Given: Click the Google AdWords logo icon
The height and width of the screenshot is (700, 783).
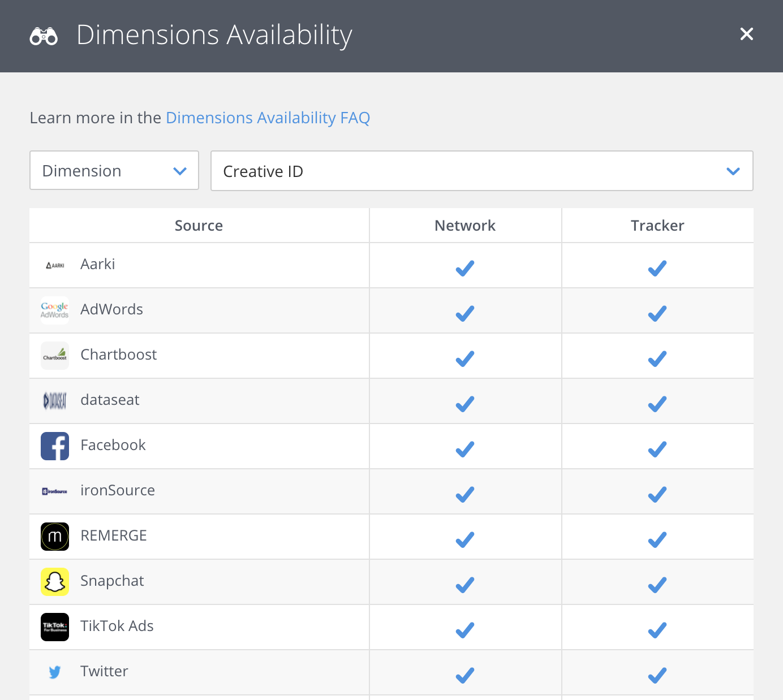Looking at the screenshot, I should 55,310.
